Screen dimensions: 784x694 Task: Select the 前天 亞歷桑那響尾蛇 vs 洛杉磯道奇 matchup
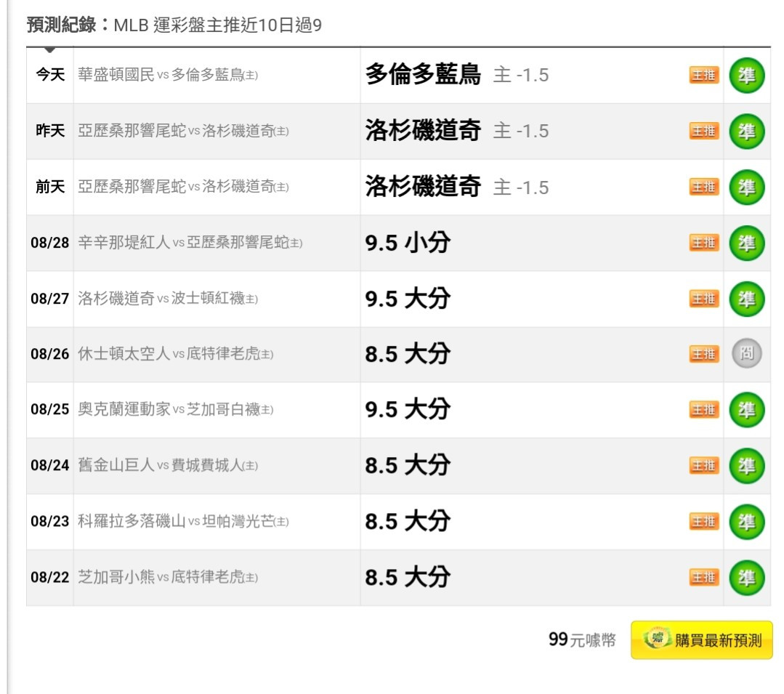pyautogui.click(x=184, y=187)
